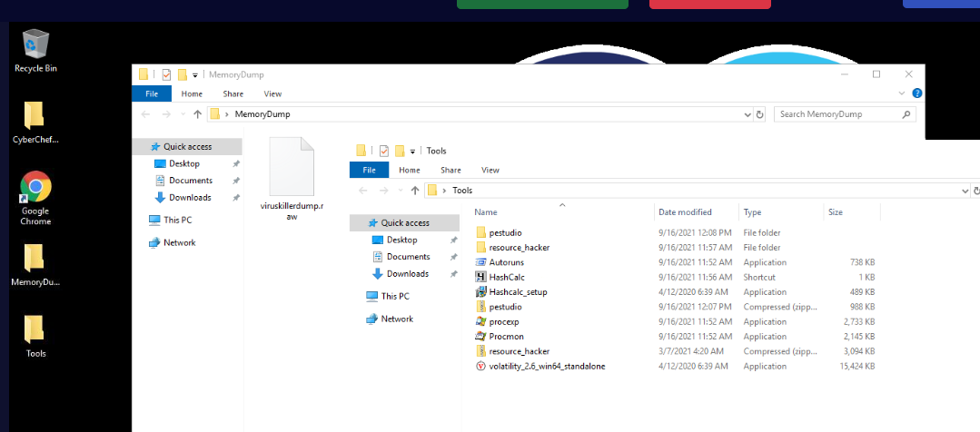This screenshot has height=432, width=980.
Task: Expand the ribbon in MemoryDump window
Action: tap(901, 93)
